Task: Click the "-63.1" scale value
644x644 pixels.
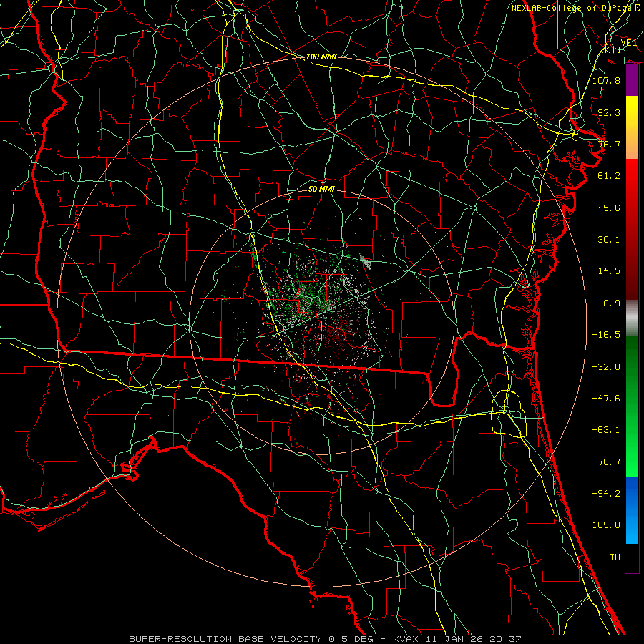Action: [x=606, y=430]
